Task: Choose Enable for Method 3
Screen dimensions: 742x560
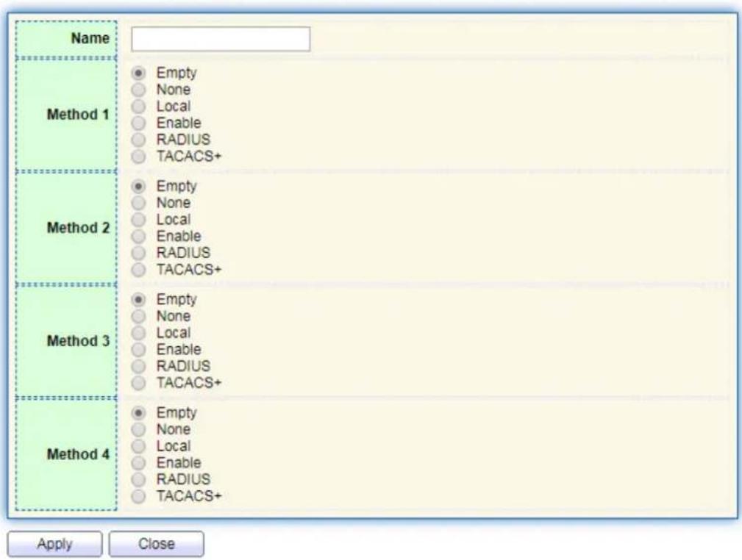Action: 138,350
